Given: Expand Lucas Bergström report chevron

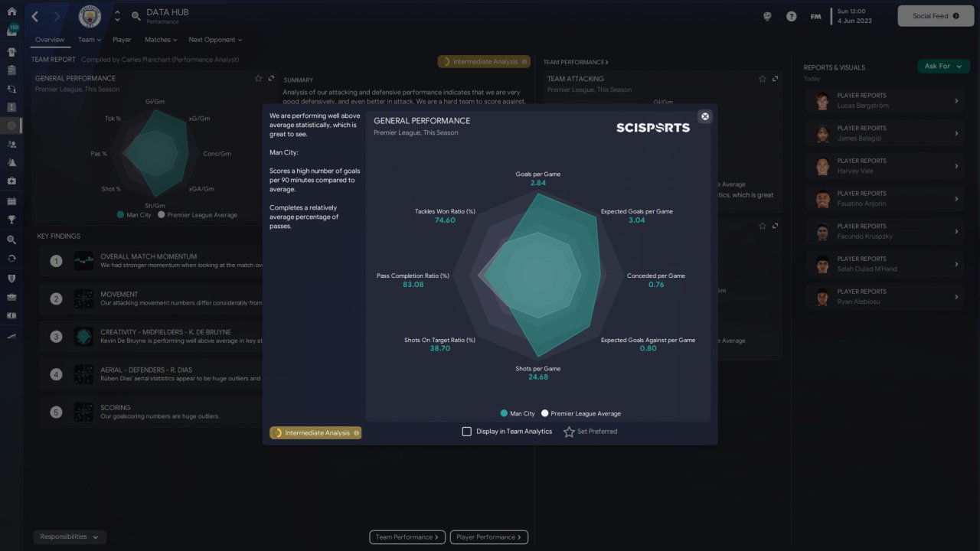Looking at the screenshot, I should click(955, 101).
